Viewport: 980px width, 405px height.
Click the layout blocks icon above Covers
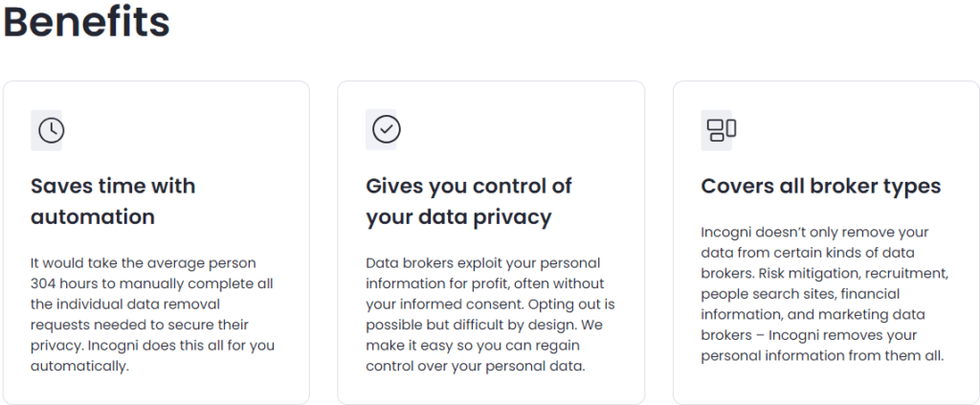click(x=722, y=130)
